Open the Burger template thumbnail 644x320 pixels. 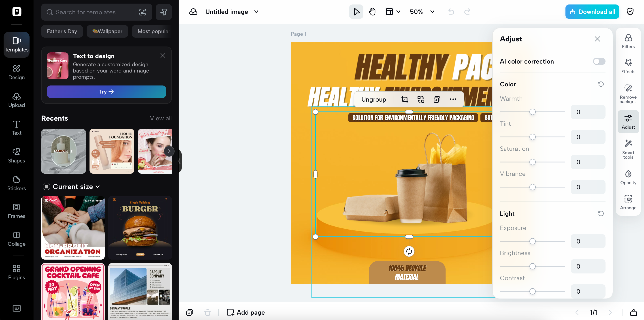(140, 228)
